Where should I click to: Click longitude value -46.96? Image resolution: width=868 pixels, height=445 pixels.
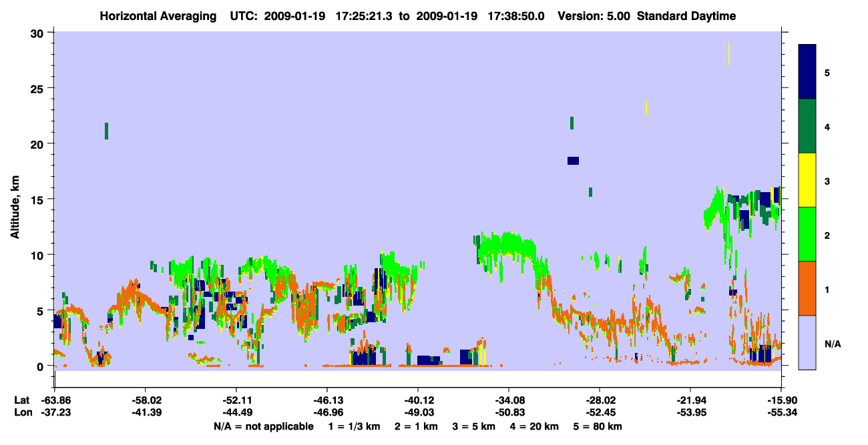pos(327,412)
